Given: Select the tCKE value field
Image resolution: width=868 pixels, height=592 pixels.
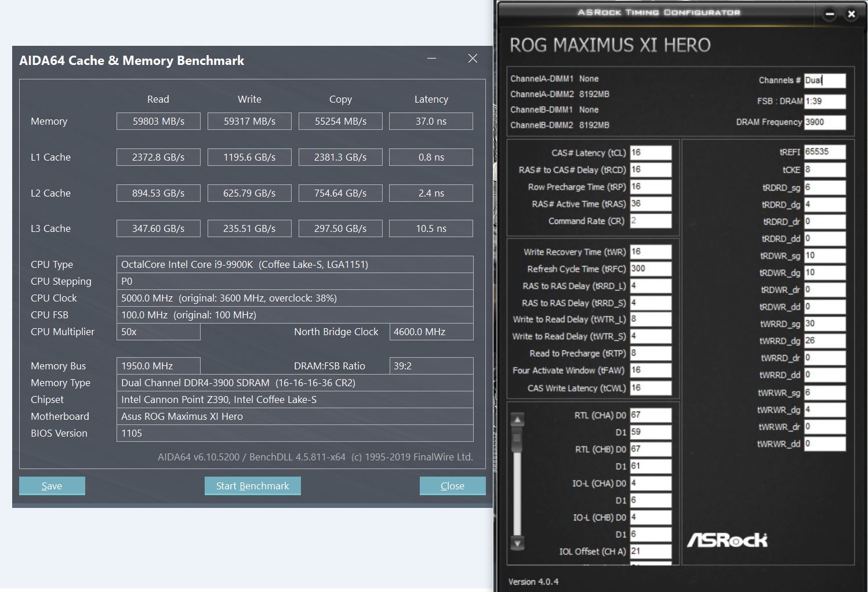Looking at the screenshot, I should 825,170.
